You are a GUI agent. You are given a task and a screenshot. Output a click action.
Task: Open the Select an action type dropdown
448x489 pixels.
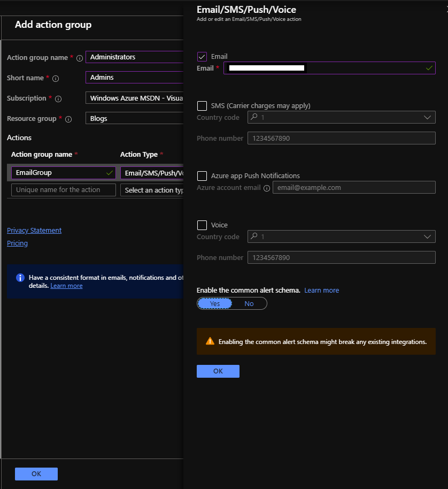pos(152,190)
